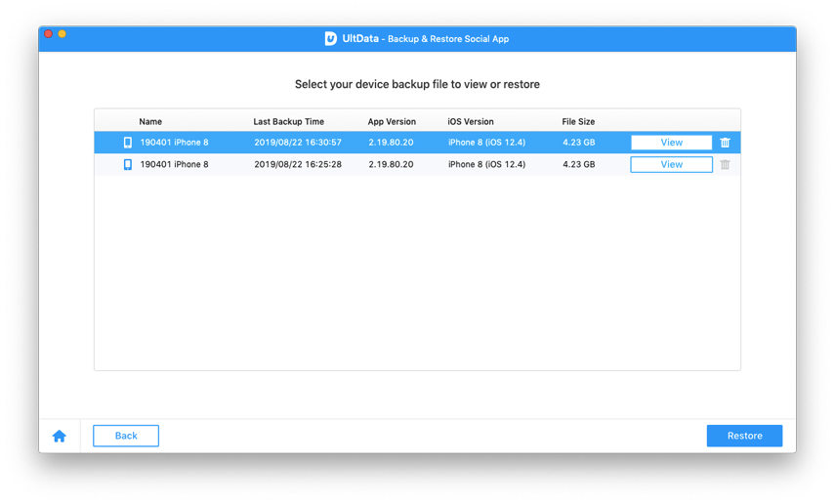View the 16:30:57 backup

[x=672, y=143]
